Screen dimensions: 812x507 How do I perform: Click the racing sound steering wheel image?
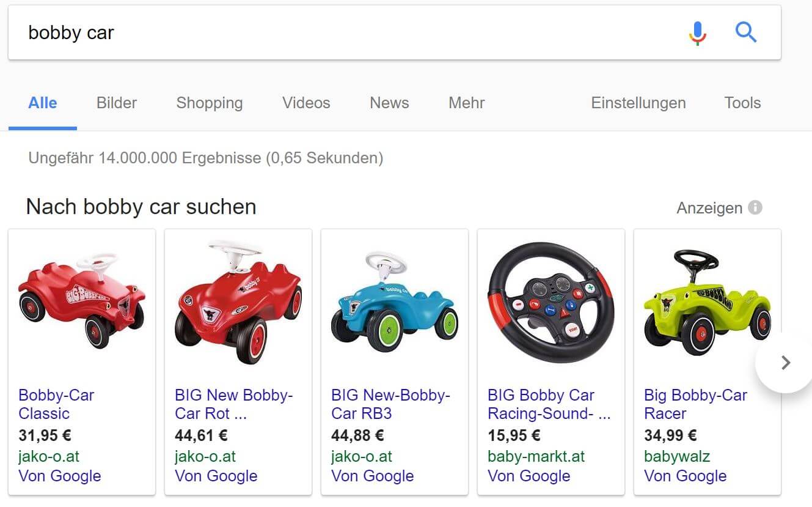pos(550,303)
